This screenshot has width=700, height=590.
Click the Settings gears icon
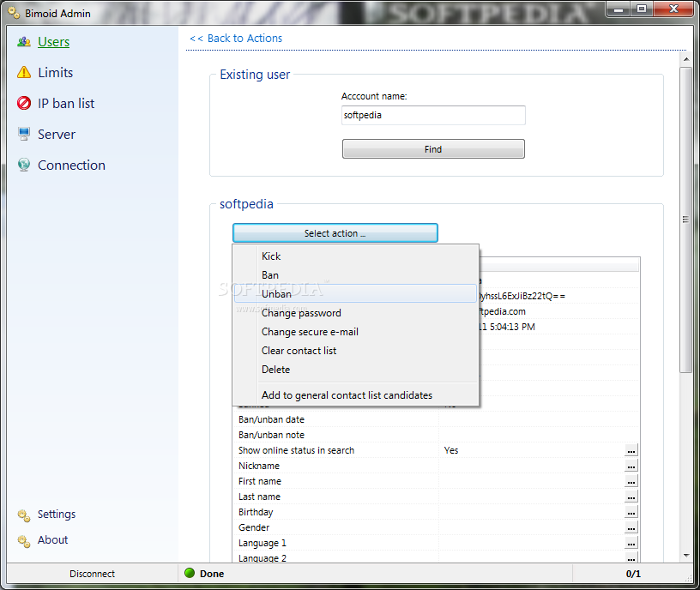pos(24,515)
